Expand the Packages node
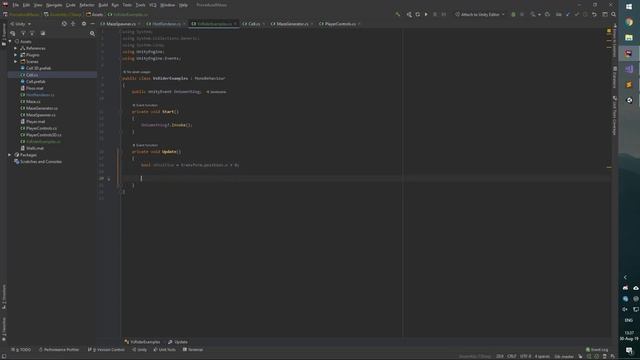The image size is (640, 360). tap(10, 155)
